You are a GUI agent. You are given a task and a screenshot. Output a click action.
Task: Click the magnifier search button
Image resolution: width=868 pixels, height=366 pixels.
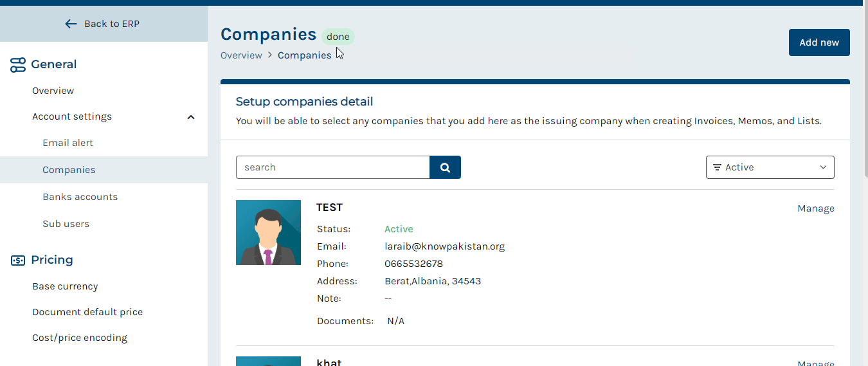[445, 167]
